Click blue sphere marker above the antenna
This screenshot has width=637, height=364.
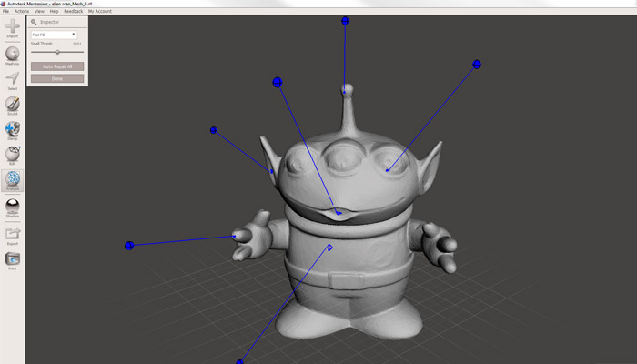pyautogui.click(x=345, y=21)
